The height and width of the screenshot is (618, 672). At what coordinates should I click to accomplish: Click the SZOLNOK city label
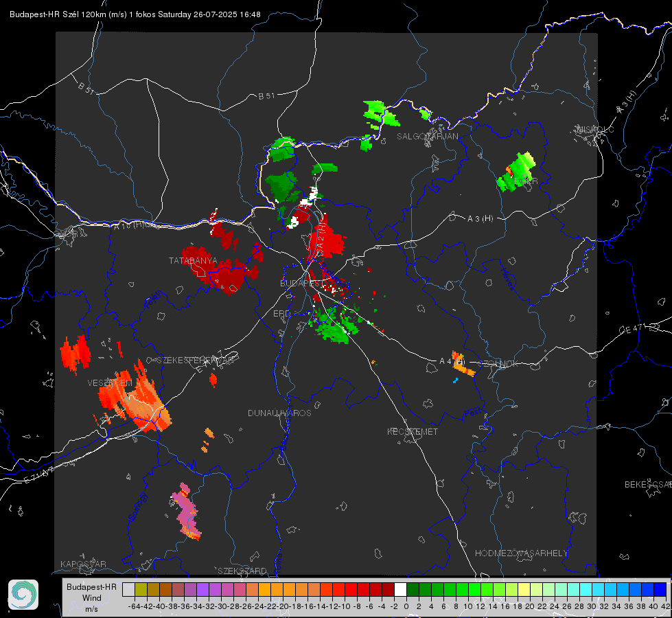(x=498, y=363)
